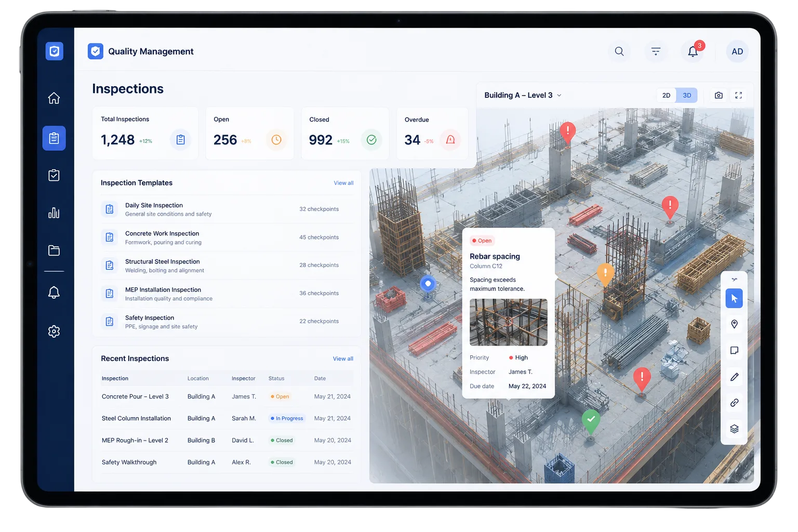Select the note annotation tool

coord(734,351)
